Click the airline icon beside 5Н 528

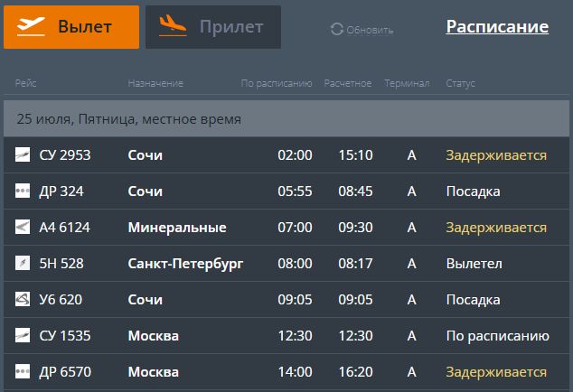tap(23, 264)
